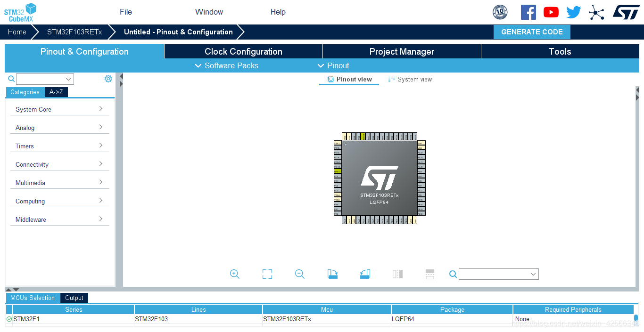Open the Pinout dropdown menu
Image resolution: width=644 pixels, height=332 pixels.
(333, 65)
